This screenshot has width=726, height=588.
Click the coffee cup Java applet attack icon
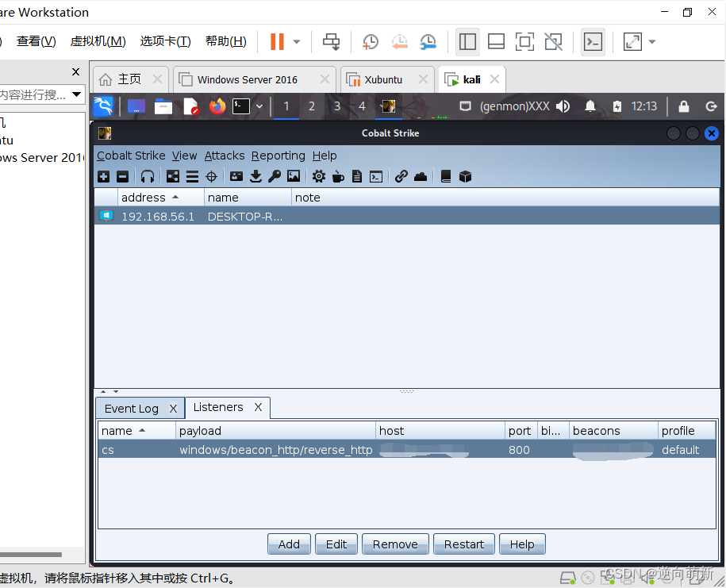[x=338, y=176]
